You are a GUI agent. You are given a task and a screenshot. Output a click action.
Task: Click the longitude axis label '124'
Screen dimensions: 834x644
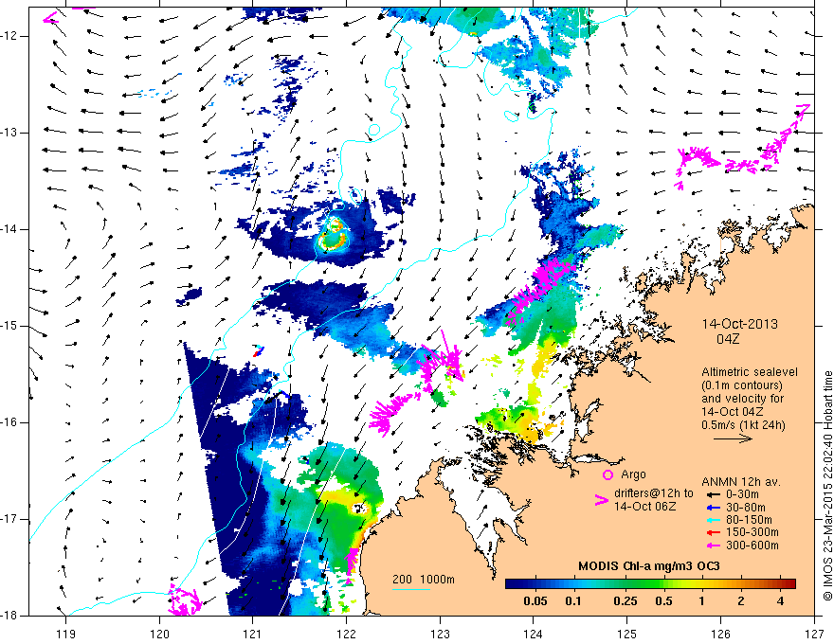click(x=534, y=634)
